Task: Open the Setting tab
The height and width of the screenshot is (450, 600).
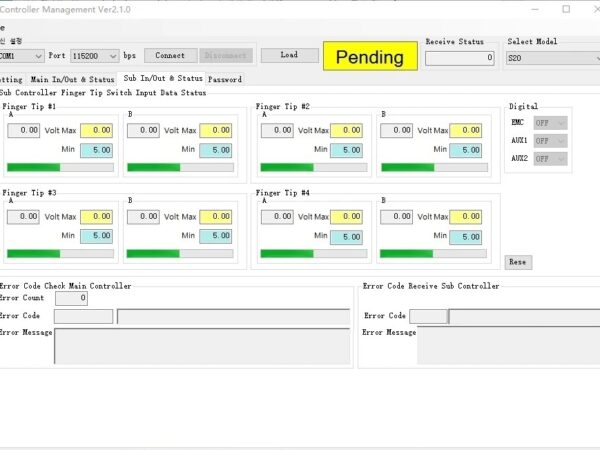Action: pyautogui.click(x=11, y=79)
